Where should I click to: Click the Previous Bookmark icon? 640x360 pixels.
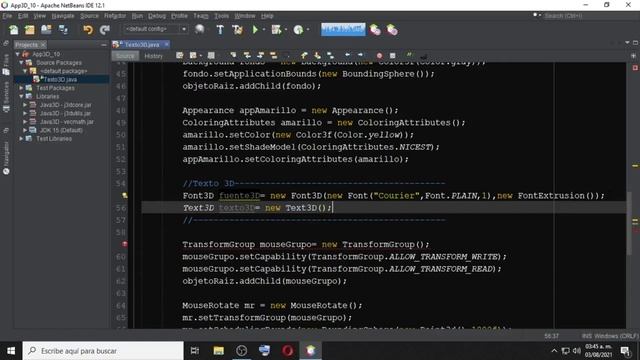[304, 55]
